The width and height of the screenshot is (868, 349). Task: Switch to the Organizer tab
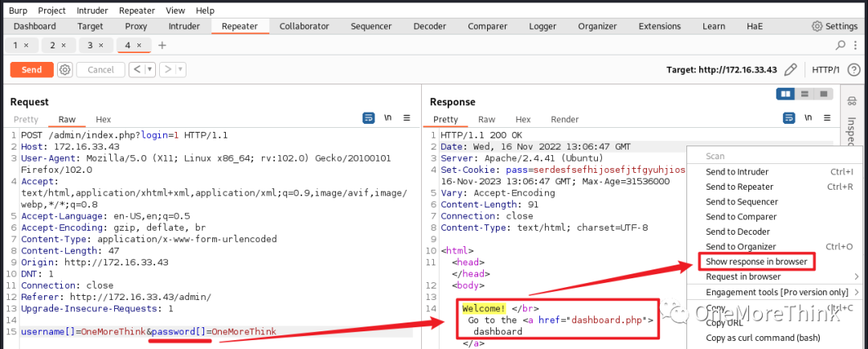tap(597, 26)
